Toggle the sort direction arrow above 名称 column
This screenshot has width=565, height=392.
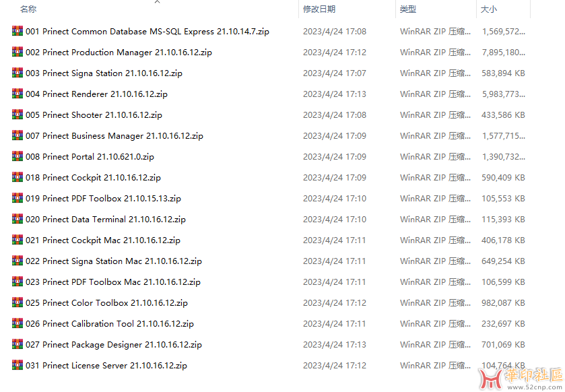157,2
